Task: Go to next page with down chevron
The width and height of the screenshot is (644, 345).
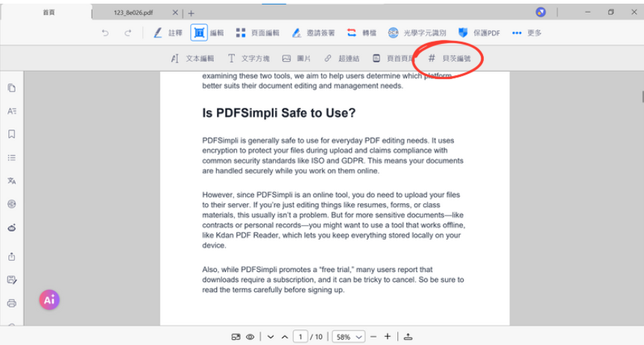Action: click(271, 337)
